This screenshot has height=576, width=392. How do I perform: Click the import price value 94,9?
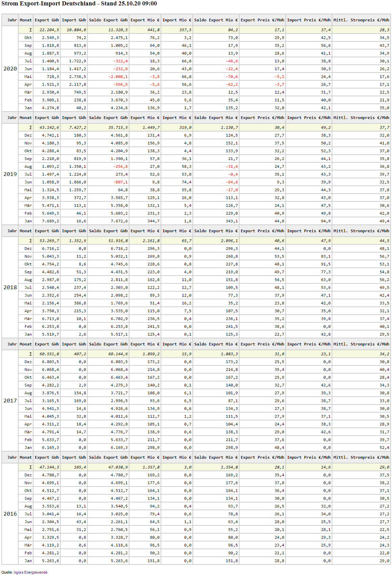(326, 221)
